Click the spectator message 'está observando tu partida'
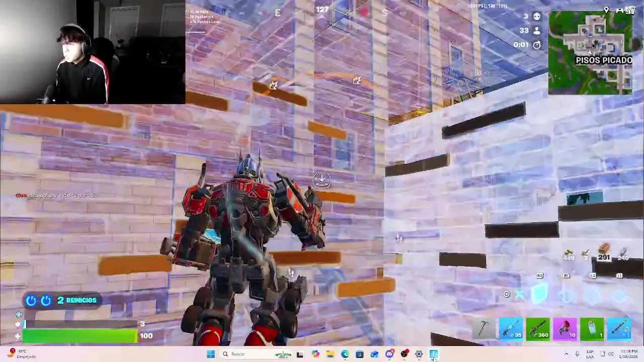This screenshot has width=644, height=362. [x=62, y=195]
